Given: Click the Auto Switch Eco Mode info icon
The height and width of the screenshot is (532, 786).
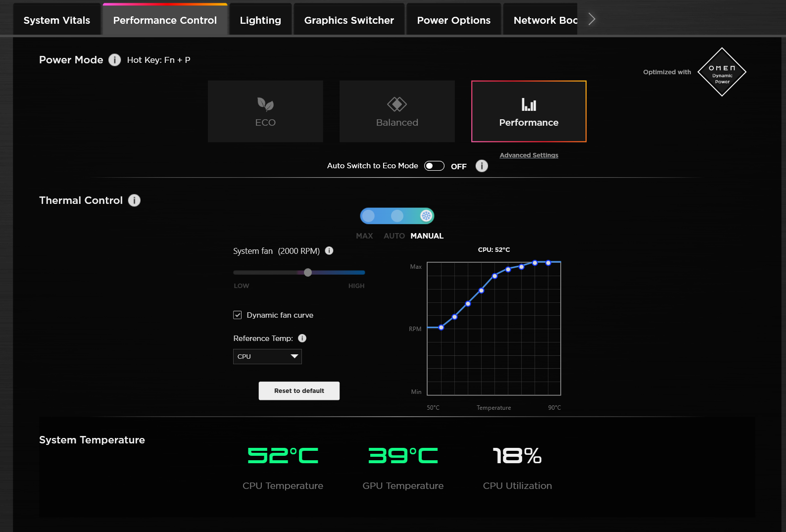Looking at the screenshot, I should coord(482,166).
